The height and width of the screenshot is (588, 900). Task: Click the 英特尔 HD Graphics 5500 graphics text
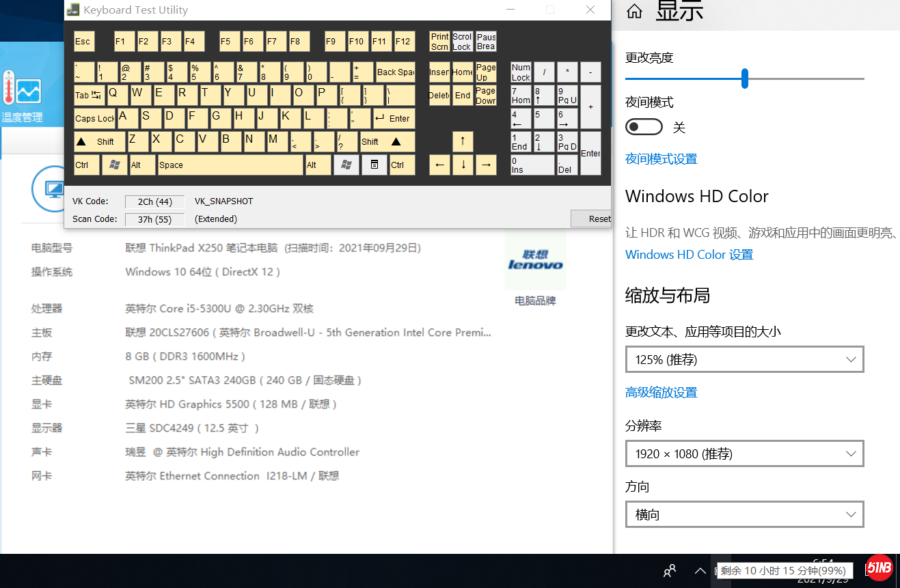232,404
